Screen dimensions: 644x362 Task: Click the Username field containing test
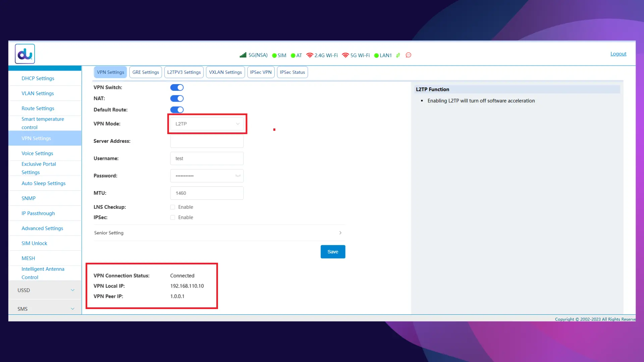coord(207,159)
